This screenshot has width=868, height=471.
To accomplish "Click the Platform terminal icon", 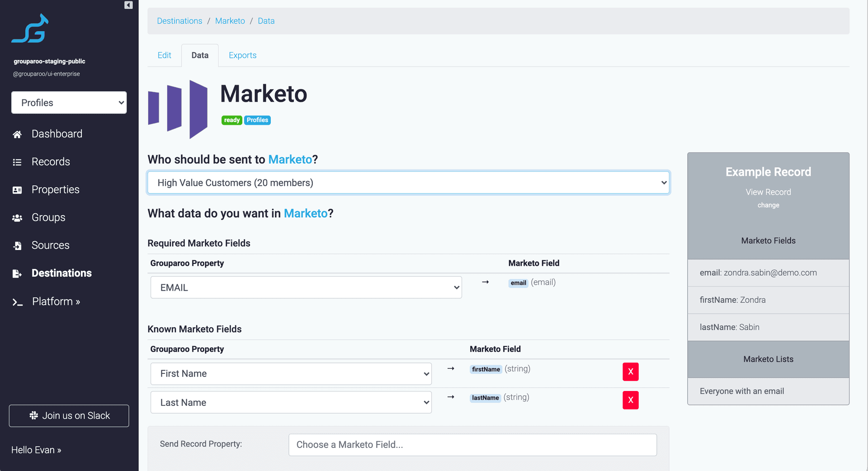I will 17,302.
